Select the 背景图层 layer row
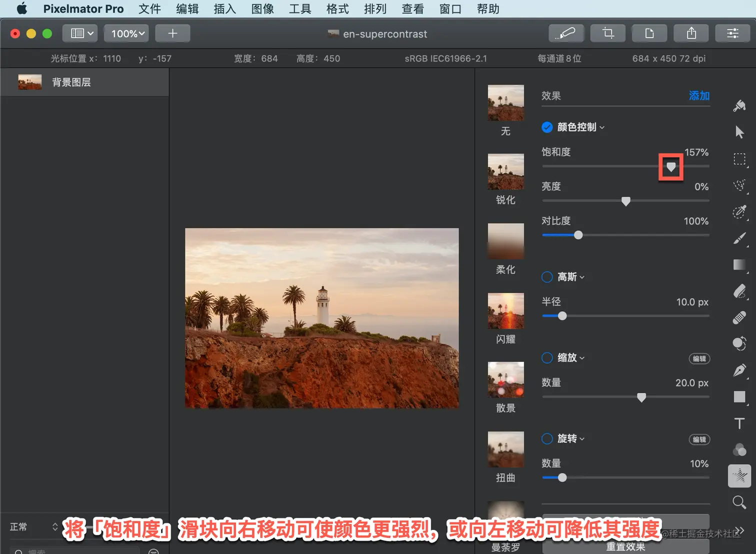This screenshot has height=554, width=756. tap(84, 82)
